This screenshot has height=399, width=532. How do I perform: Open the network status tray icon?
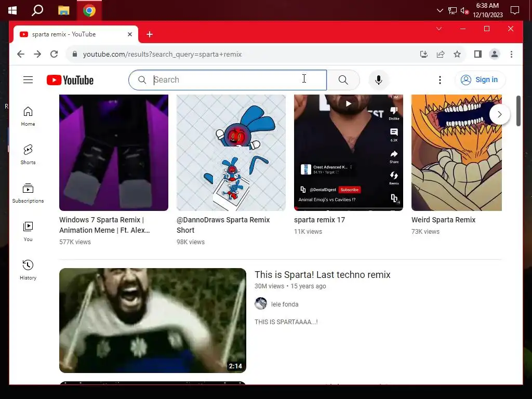[453, 10]
